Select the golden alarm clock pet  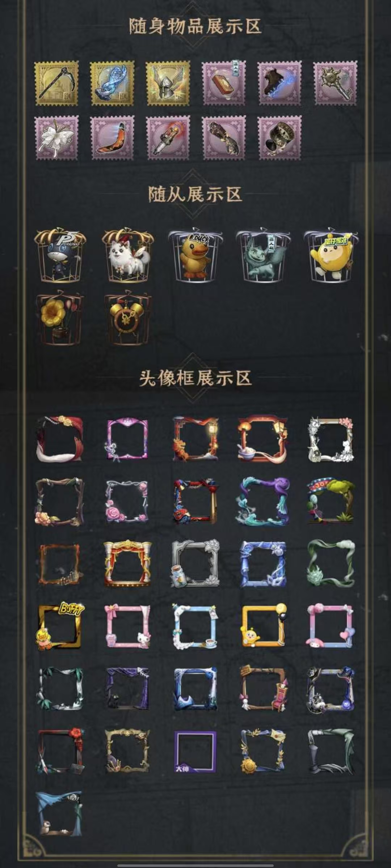pyautogui.click(x=127, y=318)
